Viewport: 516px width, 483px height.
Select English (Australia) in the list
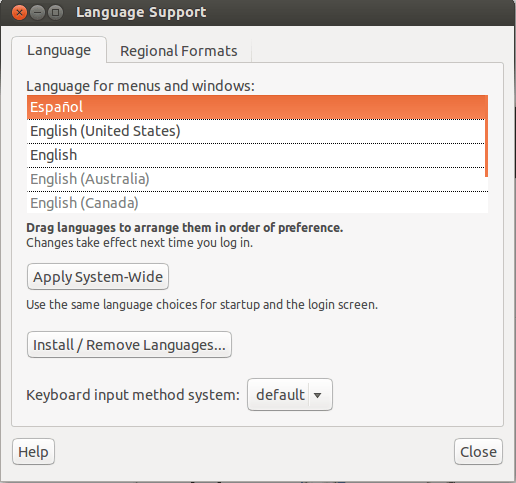257,179
